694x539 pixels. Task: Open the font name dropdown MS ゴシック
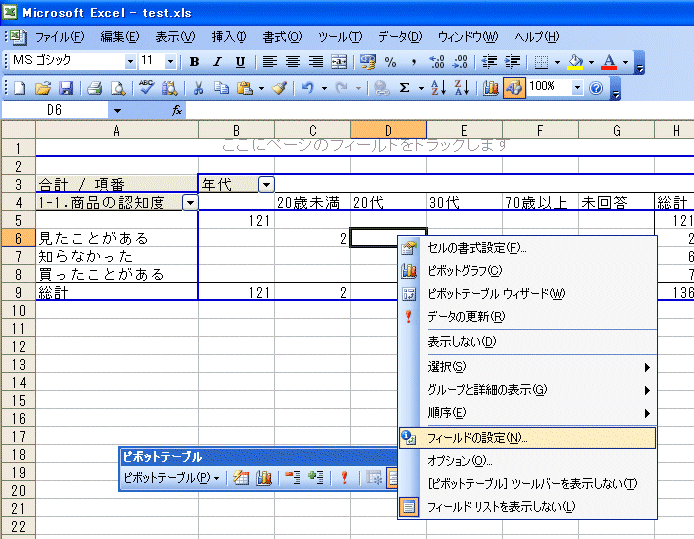(x=129, y=62)
